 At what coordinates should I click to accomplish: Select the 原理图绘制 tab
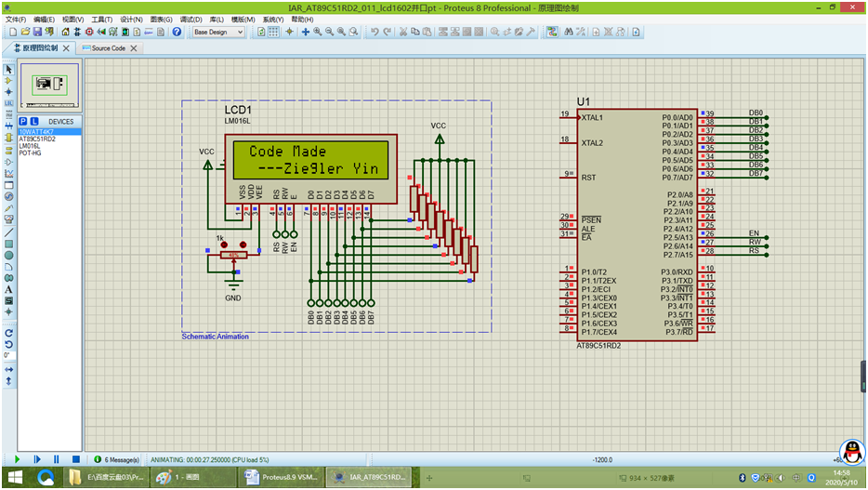40,48
